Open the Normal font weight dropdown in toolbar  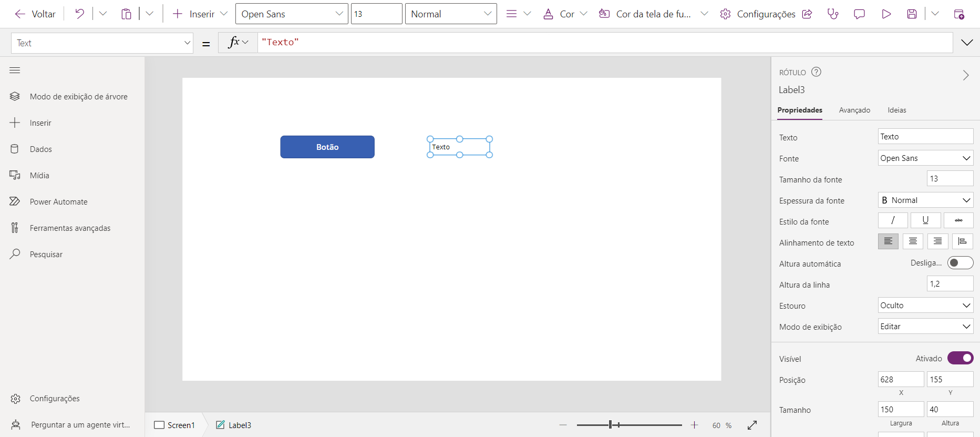click(451, 14)
